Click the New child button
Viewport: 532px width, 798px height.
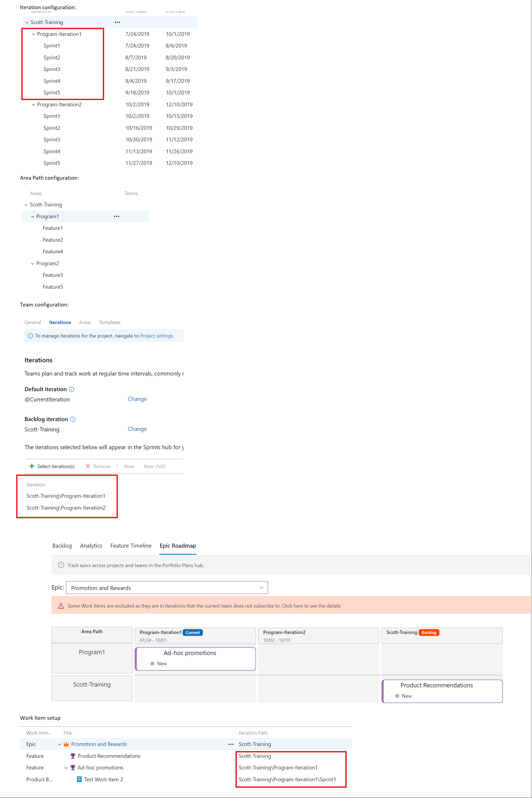[x=154, y=466]
